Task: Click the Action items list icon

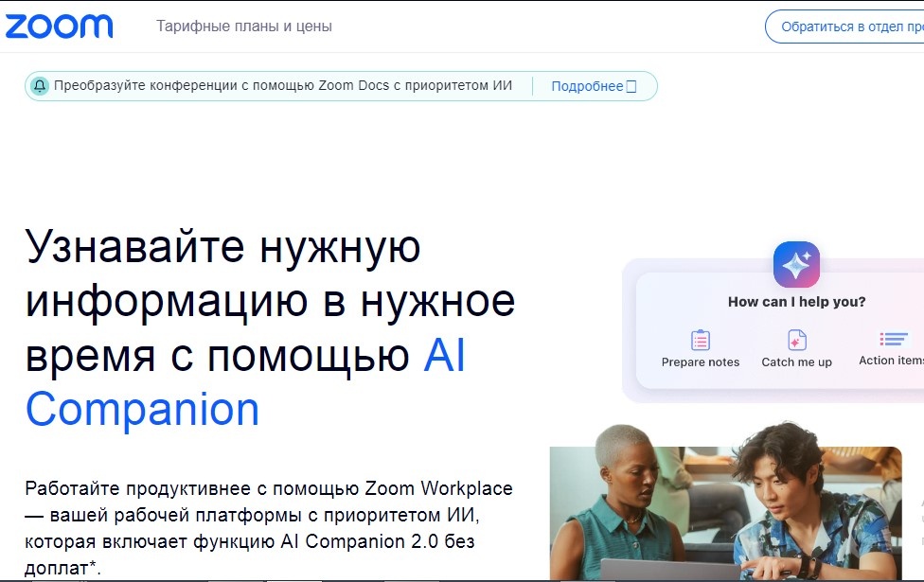Action: coord(894,340)
